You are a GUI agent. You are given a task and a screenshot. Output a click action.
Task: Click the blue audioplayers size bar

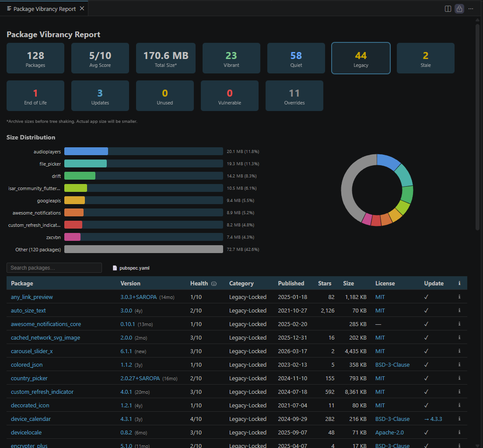click(86, 151)
